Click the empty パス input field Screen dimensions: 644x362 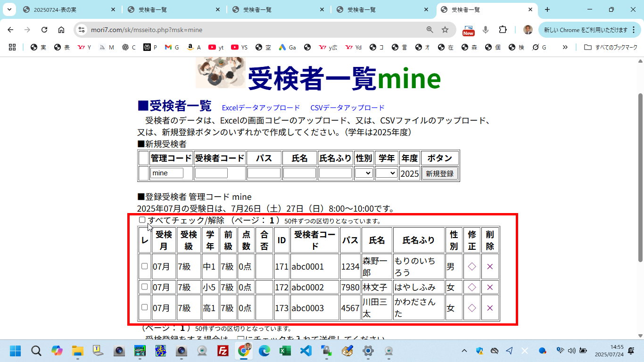pyautogui.click(x=264, y=173)
